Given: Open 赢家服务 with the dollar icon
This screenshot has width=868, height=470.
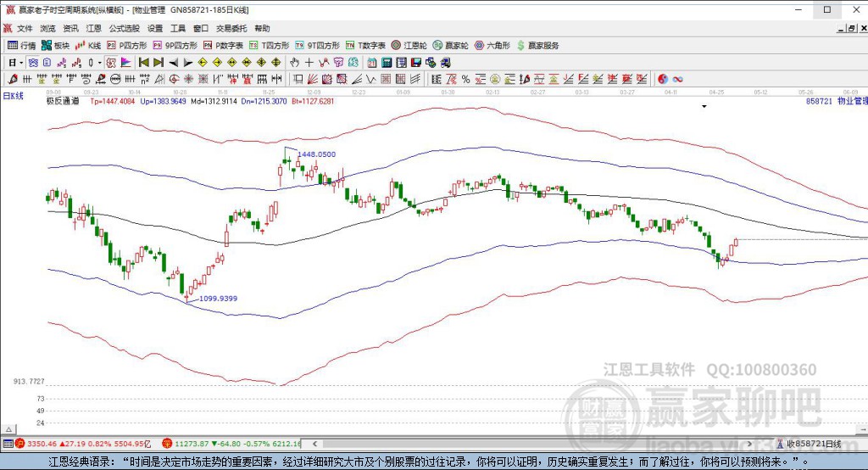Looking at the screenshot, I should point(538,46).
